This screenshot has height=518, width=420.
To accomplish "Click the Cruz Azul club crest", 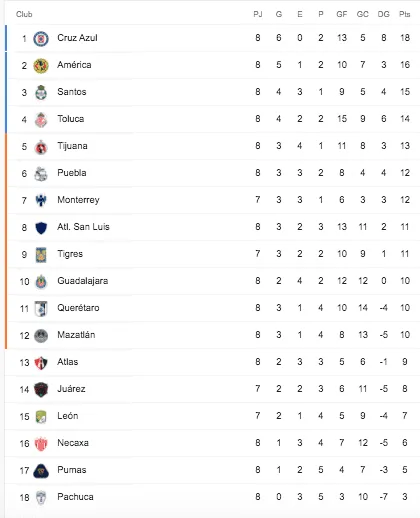I will 41,38.
